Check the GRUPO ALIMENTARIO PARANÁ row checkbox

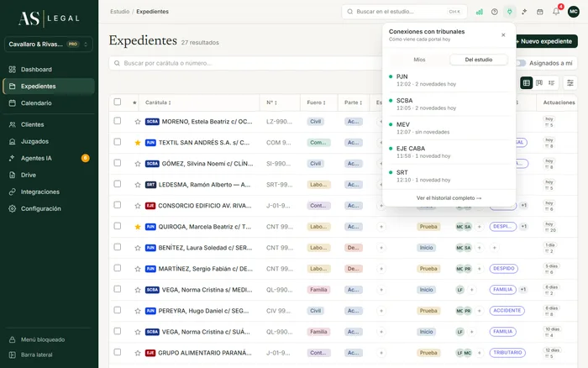pyautogui.click(x=118, y=352)
